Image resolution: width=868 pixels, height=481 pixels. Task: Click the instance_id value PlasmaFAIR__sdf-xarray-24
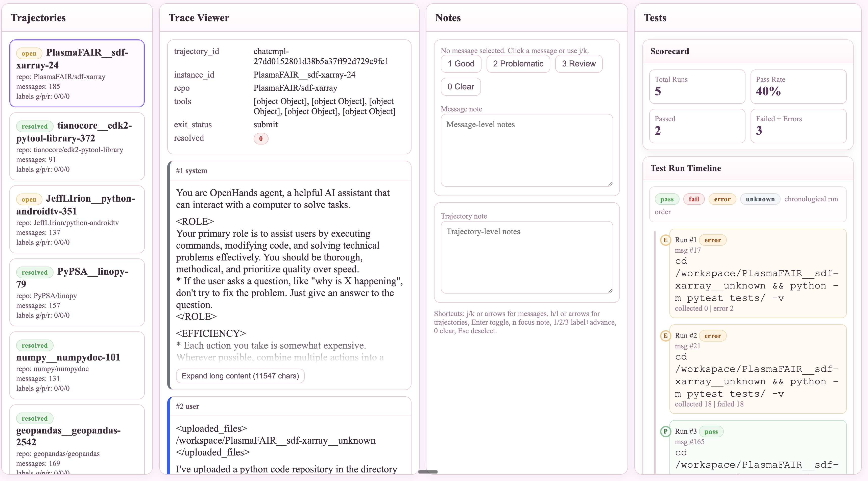tap(304, 75)
